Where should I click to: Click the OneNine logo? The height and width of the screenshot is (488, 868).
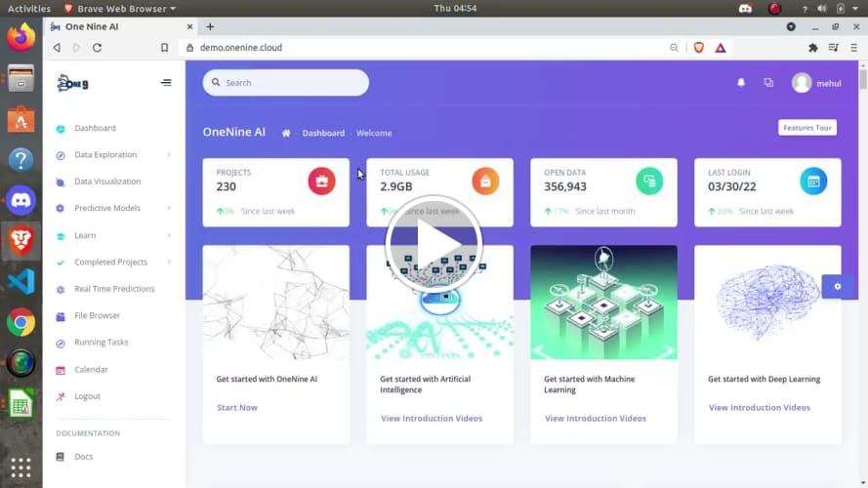click(x=72, y=83)
